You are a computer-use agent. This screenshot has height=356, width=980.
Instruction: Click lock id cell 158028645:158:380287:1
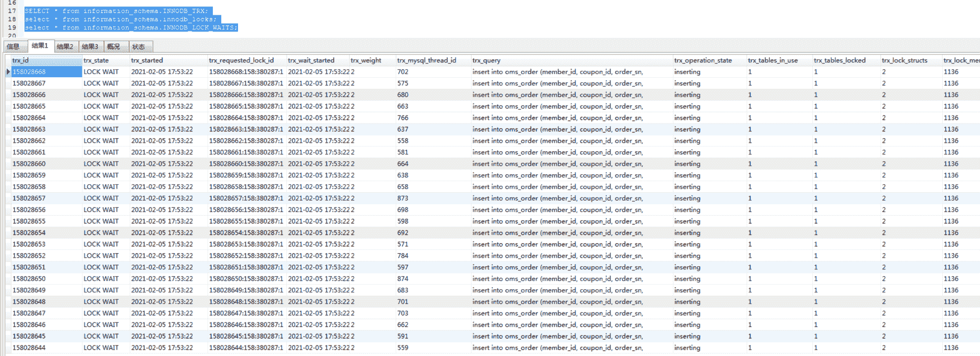(247, 336)
